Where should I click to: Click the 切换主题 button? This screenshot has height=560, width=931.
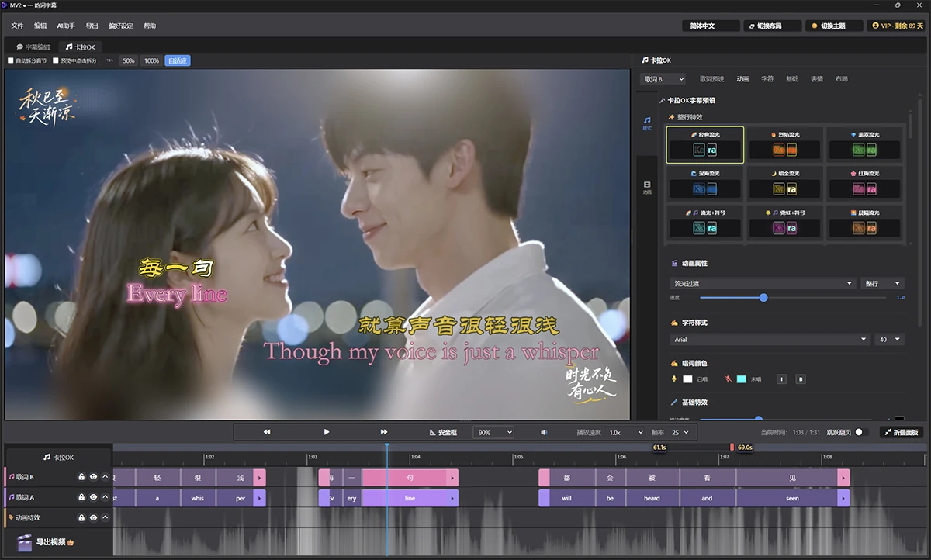click(x=834, y=26)
